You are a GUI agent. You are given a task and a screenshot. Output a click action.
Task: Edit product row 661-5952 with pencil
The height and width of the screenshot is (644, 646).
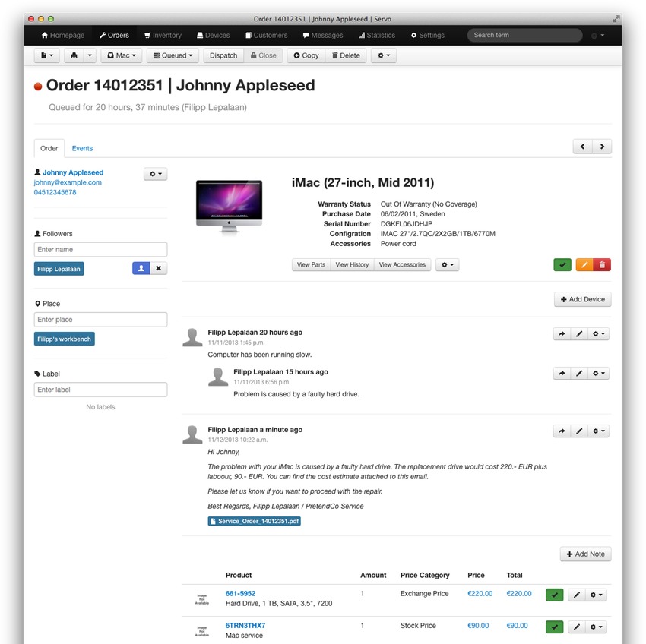coord(577,595)
